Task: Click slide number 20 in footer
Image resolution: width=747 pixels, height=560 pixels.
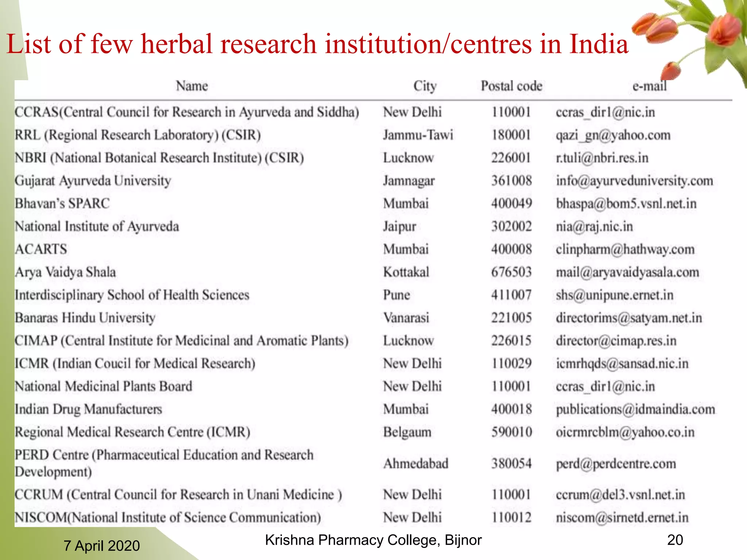Action: [675, 540]
